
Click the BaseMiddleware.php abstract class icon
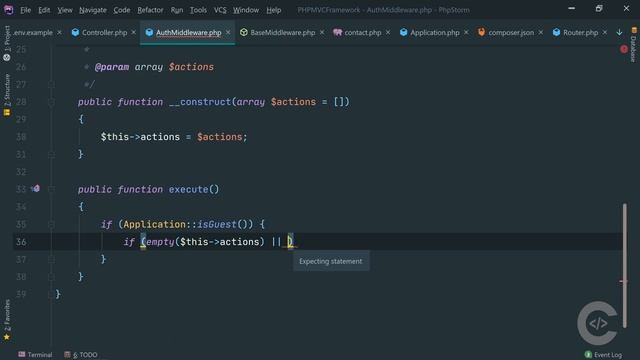coord(243,32)
